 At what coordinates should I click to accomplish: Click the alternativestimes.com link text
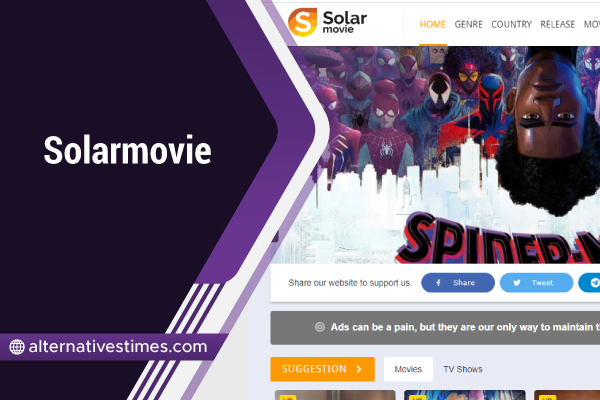pos(118,347)
